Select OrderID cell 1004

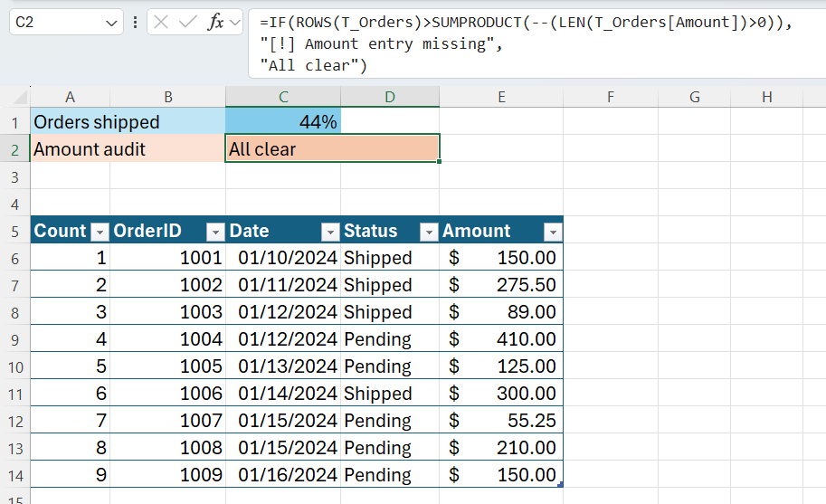click(x=168, y=339)
